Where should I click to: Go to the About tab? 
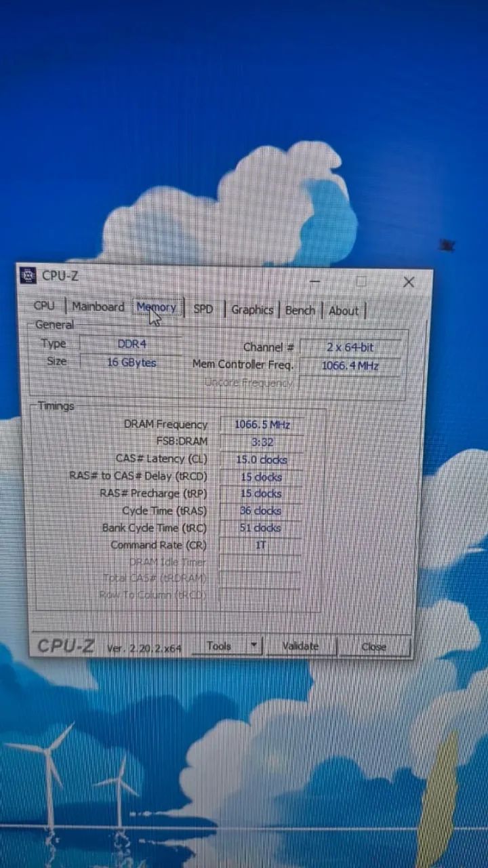point(344,311)
